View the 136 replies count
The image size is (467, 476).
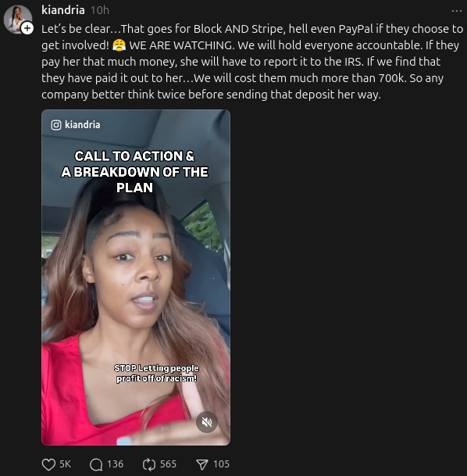tap(115, 464)
